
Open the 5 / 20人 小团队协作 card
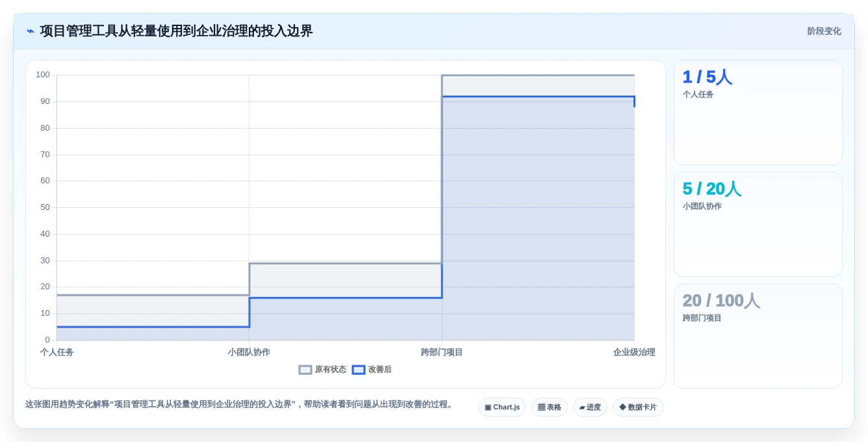(x=758, y=224)
